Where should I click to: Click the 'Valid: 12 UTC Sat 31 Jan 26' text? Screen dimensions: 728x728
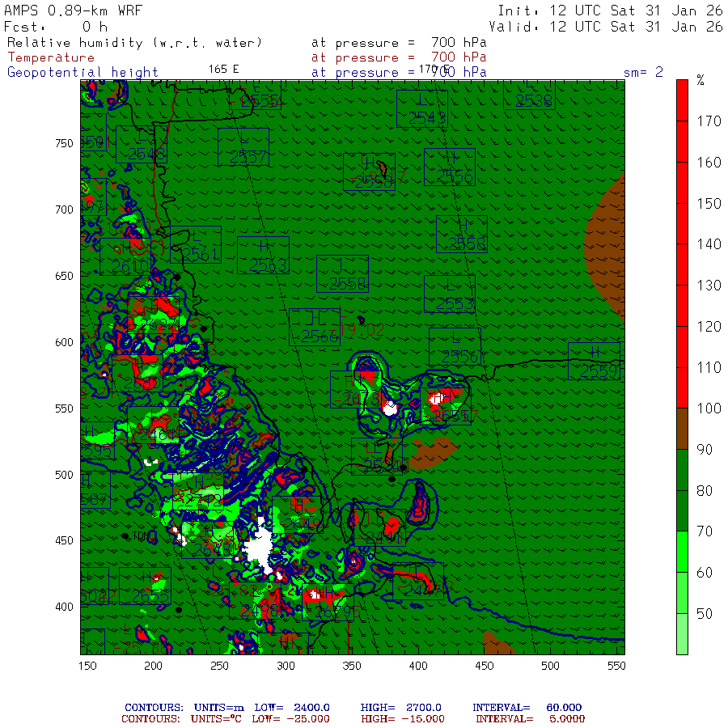pyautogui.click(x=605, y=27)
